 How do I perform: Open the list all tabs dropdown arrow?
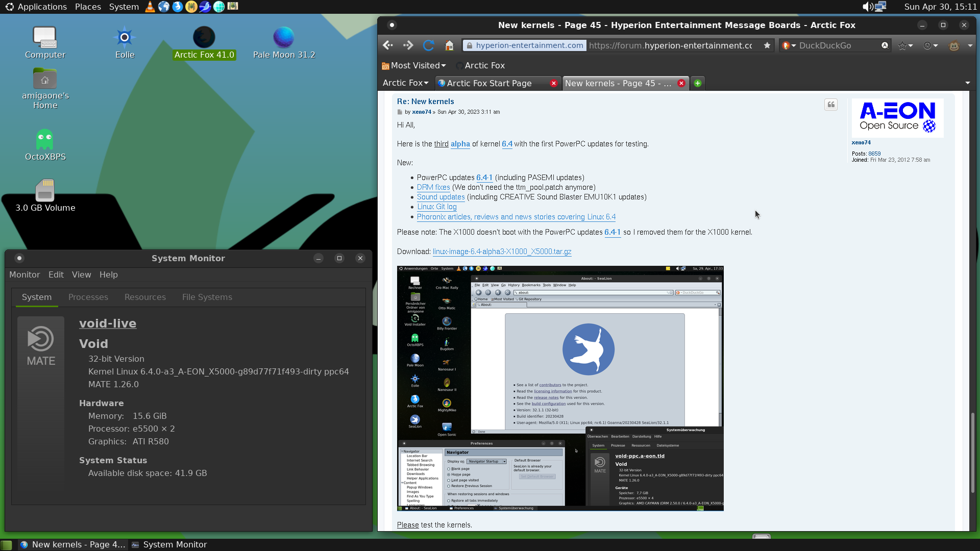click(968, 83)
